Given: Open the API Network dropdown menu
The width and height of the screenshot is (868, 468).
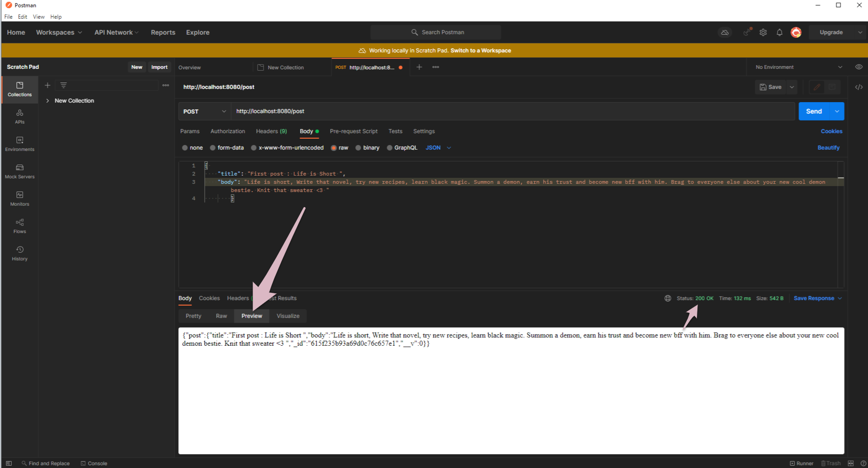Looking at the screenshot, I should click(x=116, y=32).
